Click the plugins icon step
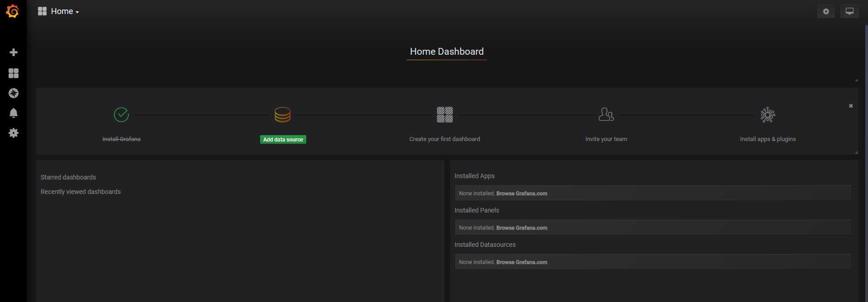Viewport: 868px width, 302px height. coord(768,115)
